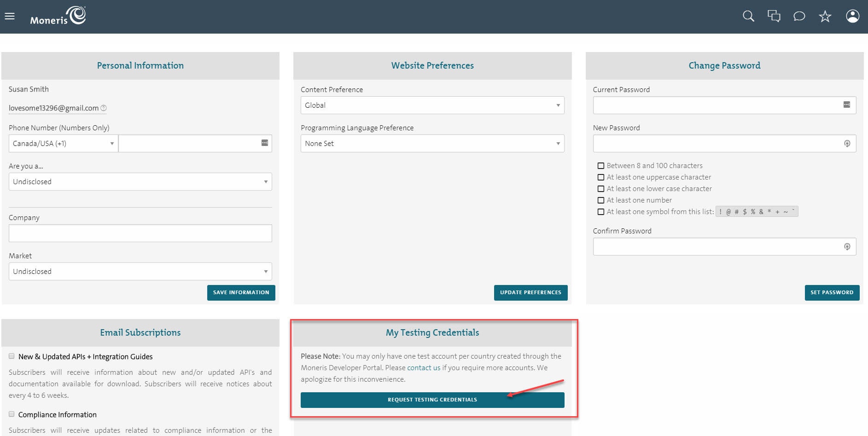Click the help icon beside email address
This screenshot has height=436, width=868.
[x=104, y=108]
